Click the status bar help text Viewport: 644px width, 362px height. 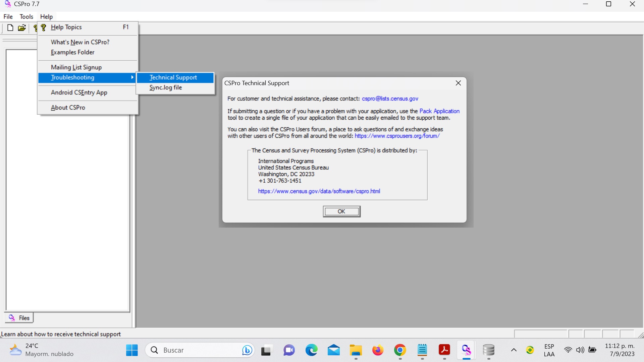[x=61, y=334]
